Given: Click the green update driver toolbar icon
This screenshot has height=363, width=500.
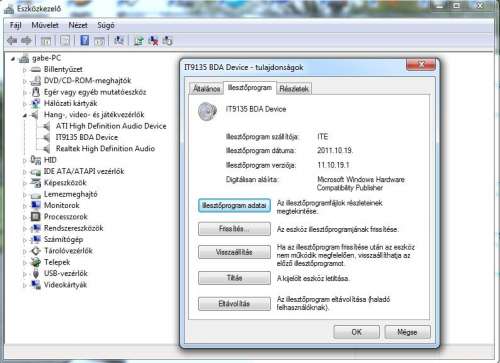Looking at the screenshot, I should pos(139,41).
